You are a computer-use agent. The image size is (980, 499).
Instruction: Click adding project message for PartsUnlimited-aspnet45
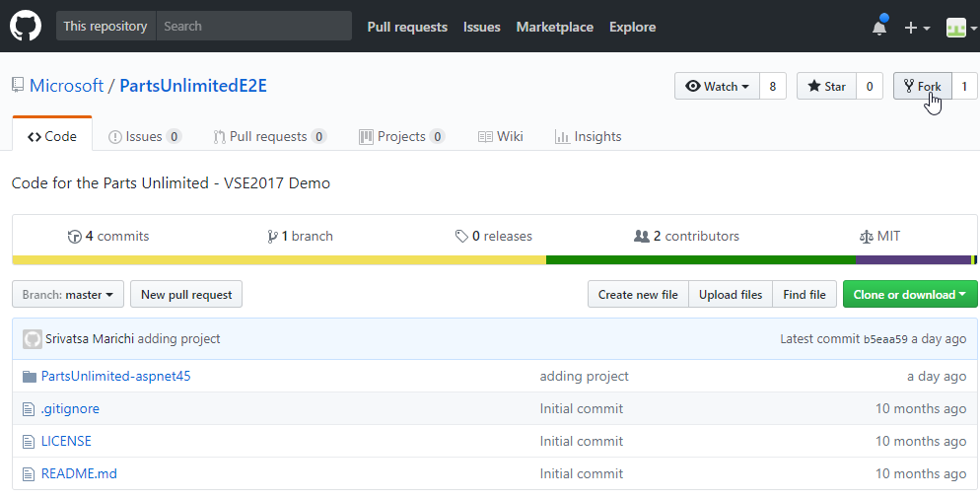585,377
